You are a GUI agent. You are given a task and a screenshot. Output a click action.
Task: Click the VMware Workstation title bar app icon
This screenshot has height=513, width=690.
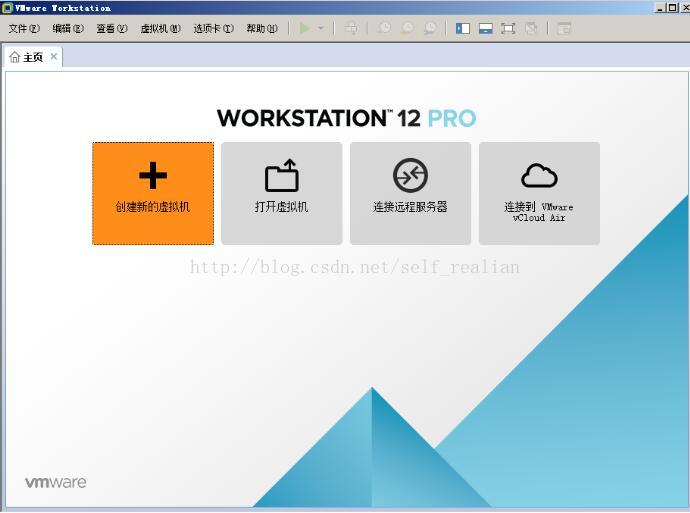point(7,7)
